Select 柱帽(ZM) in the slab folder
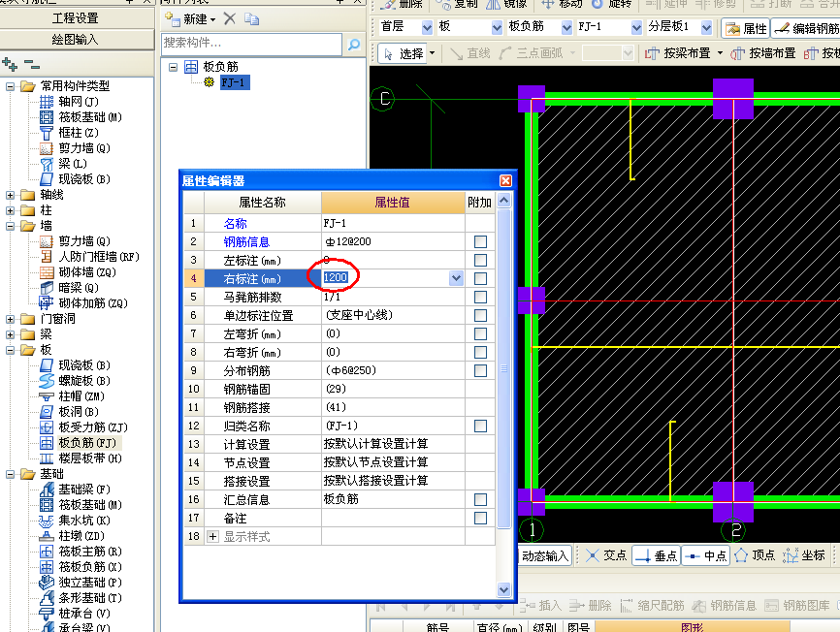840x632 pixels. [x=81, y=396]
